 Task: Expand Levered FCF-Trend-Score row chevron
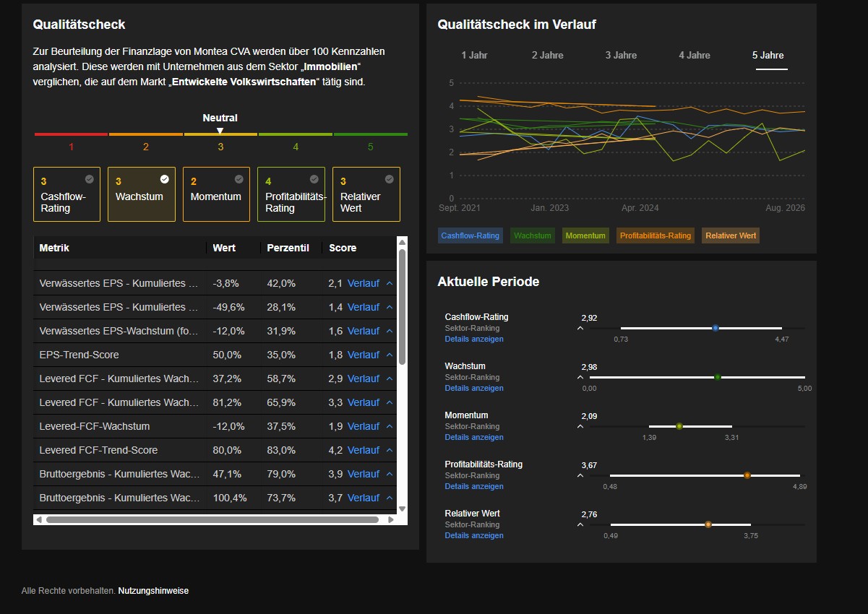390,450
